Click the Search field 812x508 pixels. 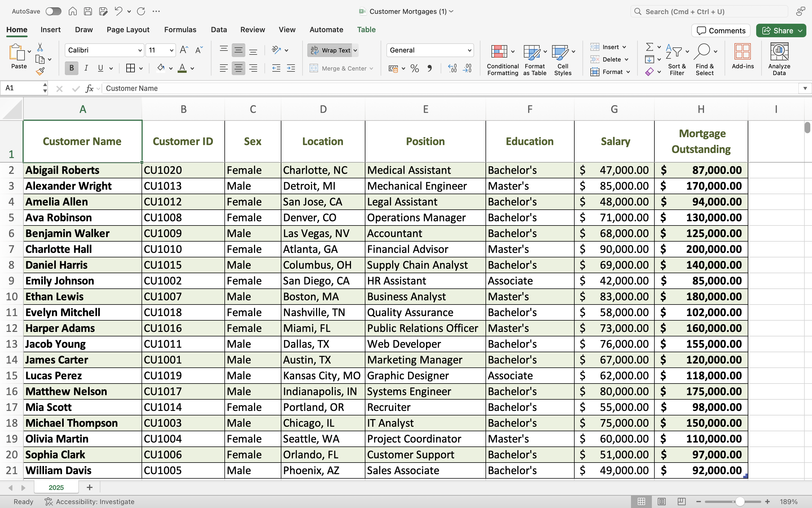tap(709, 11)
